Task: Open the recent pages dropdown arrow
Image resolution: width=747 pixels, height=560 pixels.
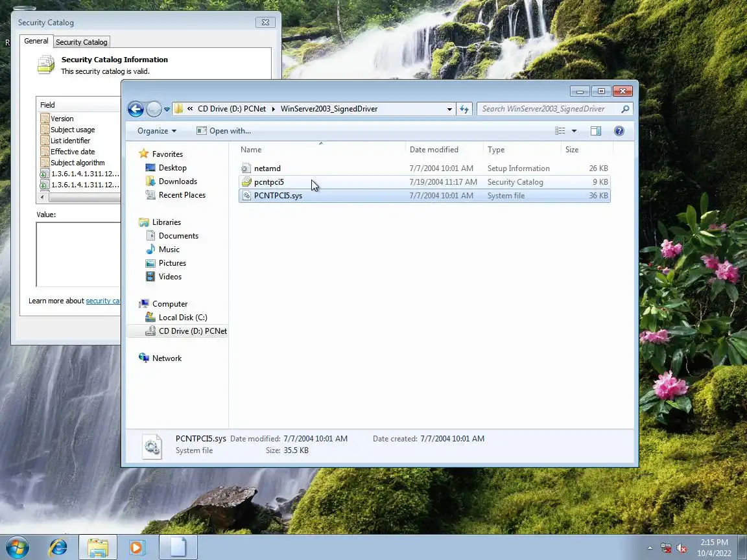Action: pos(167,109)
